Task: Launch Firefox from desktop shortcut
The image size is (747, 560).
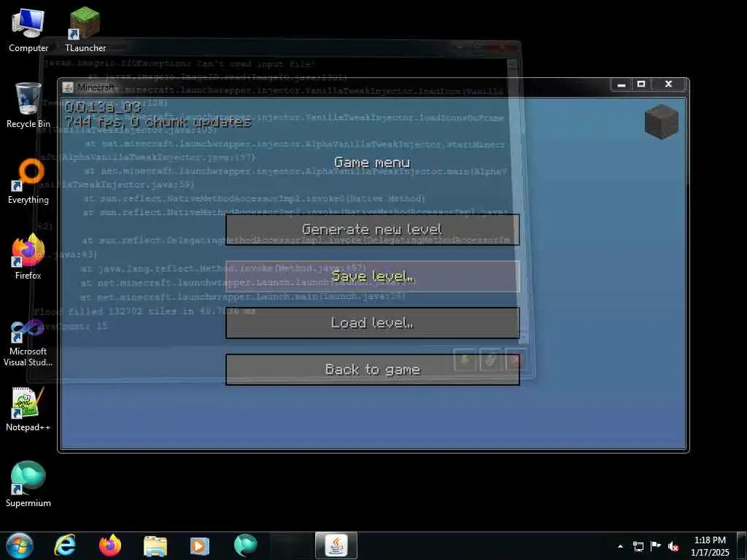Action: coord(28,257)
